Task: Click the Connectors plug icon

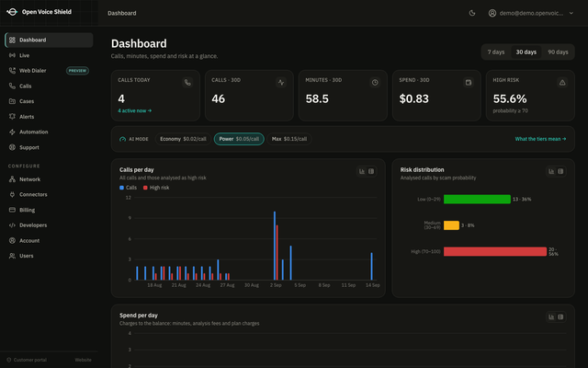Action: tap(12, 194)
